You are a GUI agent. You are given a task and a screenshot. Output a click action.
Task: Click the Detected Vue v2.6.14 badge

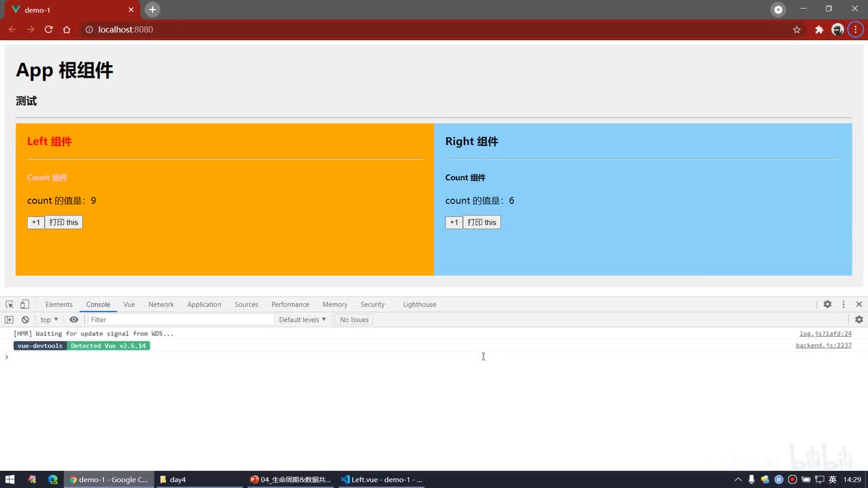tap(108, 346)
